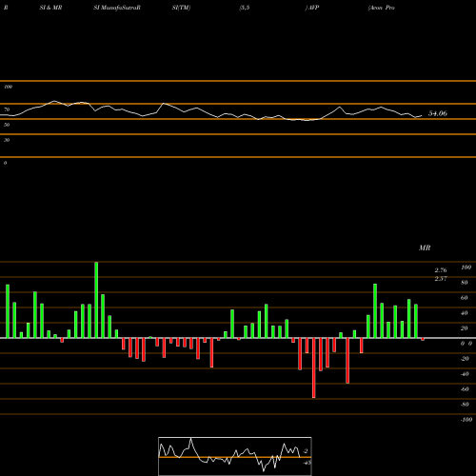Select the '(Avon Pro' title text
The width and height of the screenshot is (476, 476).
coord(381,8)
